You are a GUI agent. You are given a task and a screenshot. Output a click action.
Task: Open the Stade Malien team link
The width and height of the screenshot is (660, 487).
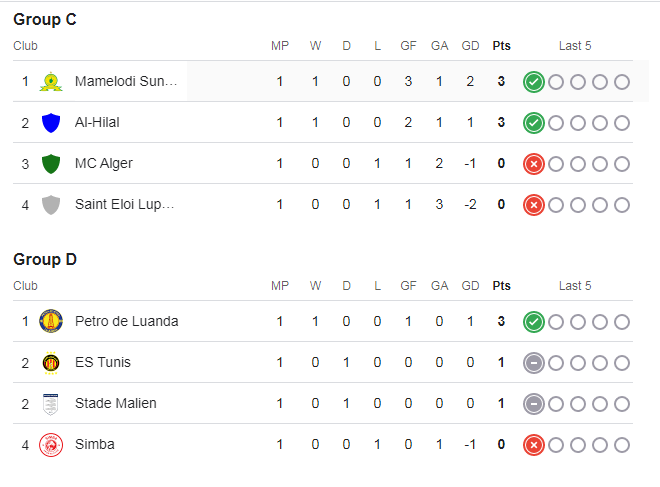(x=115, y=403)
